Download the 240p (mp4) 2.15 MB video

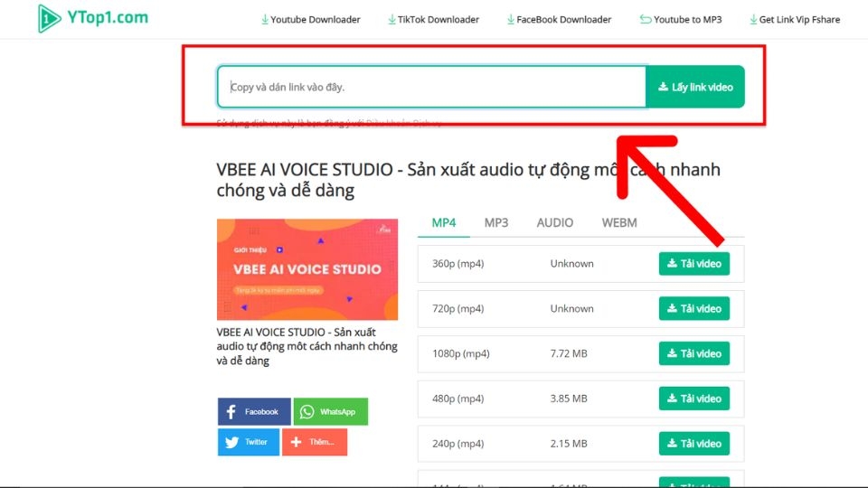pyautogui.click(x=694, y=443)
